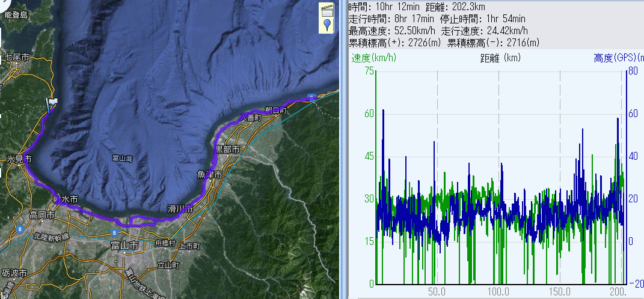Click the 100.0 km mark on distance axis

[x=498, y=292]
